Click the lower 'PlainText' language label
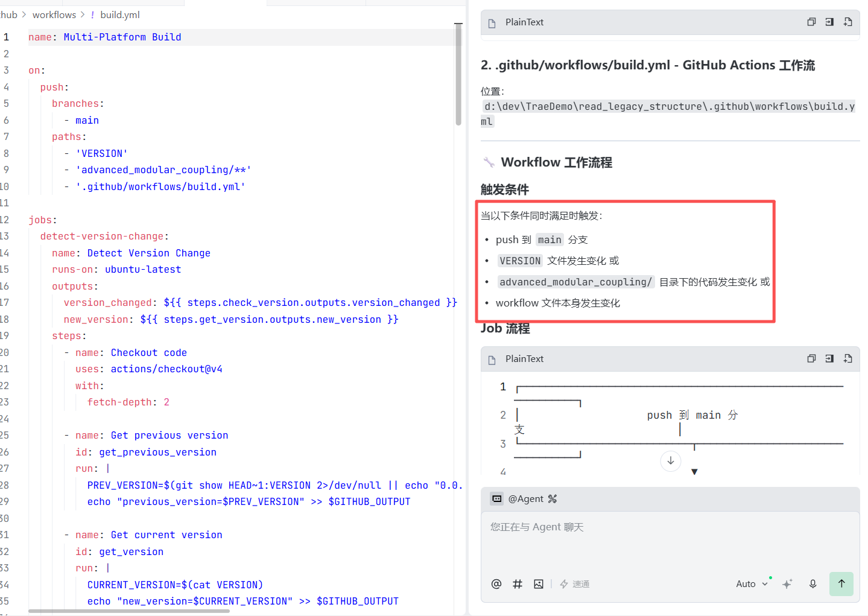This screenshot has height=616, width=868. [x=524, y=358]
